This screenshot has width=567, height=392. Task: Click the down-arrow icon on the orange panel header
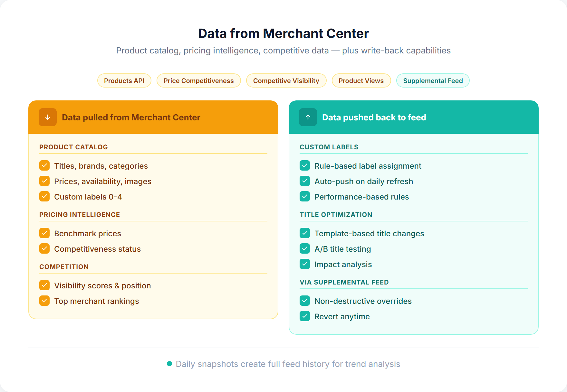[47, 117]
